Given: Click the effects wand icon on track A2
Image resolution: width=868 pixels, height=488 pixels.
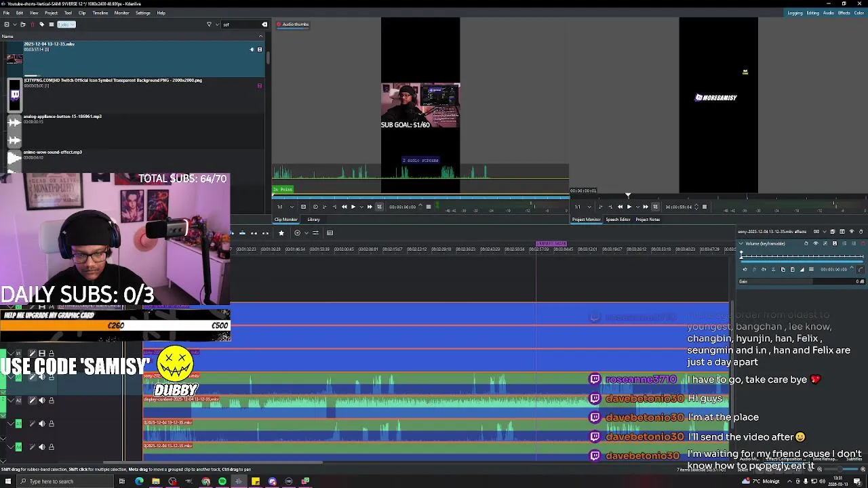Looking at the screenshot, I should click(x=32, y=401).
